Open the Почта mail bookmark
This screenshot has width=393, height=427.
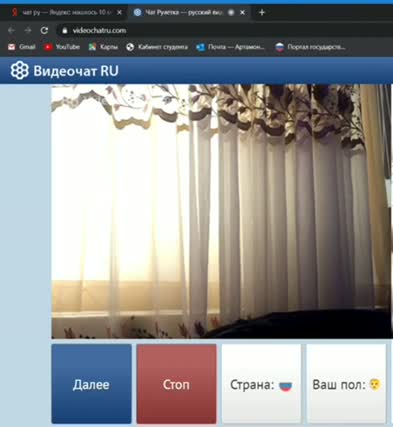pos(231,47)
